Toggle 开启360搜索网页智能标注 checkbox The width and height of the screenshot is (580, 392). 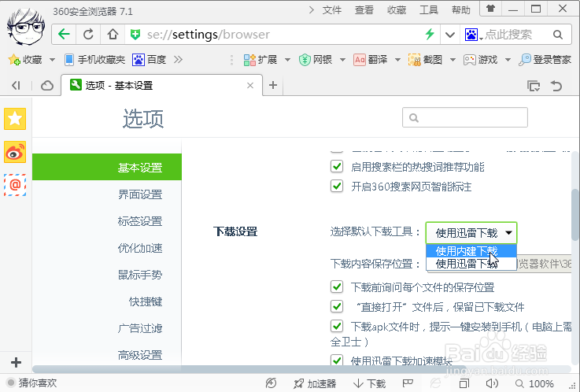(x=337, y=186)
